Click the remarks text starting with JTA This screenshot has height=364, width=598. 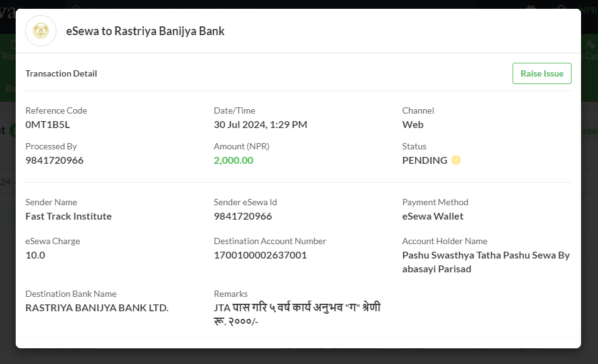[297, 314]
